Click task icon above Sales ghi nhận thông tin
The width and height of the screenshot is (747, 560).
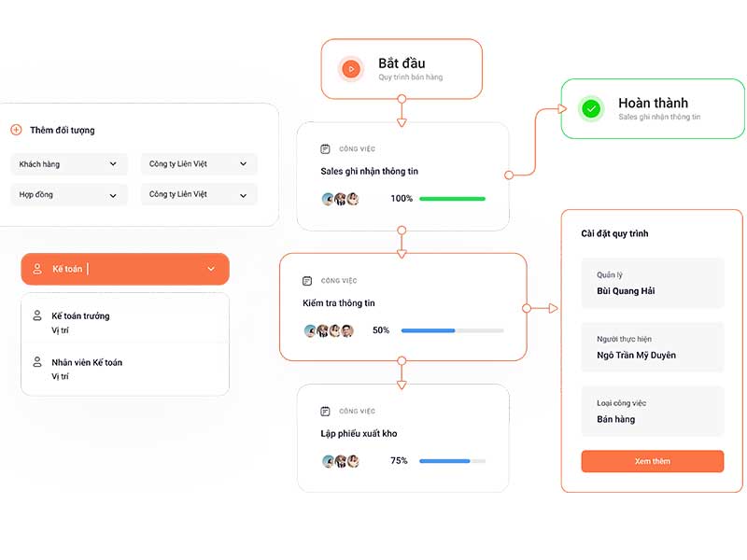click(325, 149)
